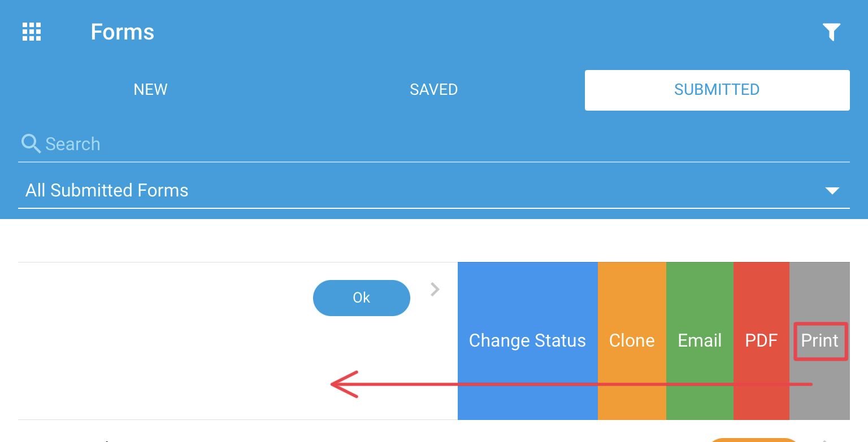Image resolution: width=868 pixels, height=442 pixels.
Task: Click the Forms title heading
Action: point(122,32)
